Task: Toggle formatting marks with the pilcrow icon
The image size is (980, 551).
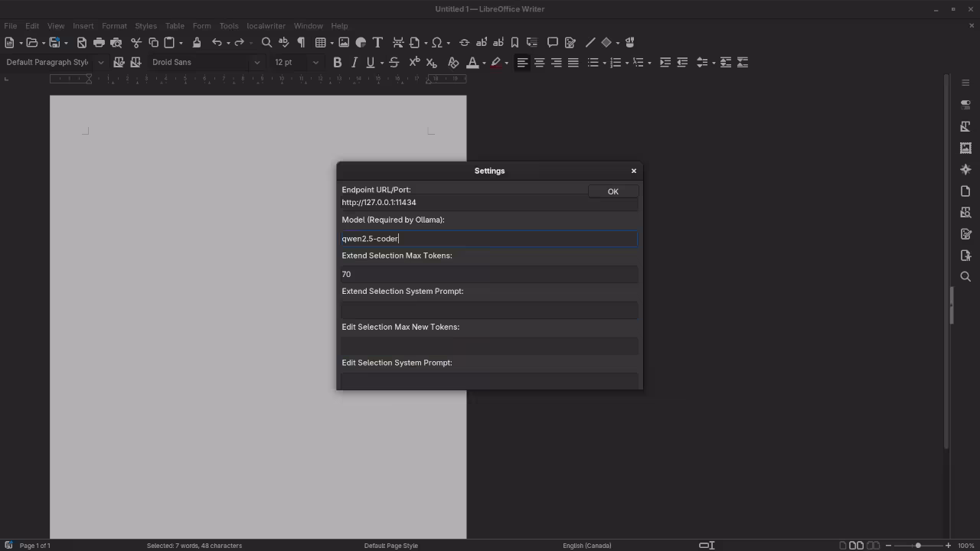Action: (301, 42)
